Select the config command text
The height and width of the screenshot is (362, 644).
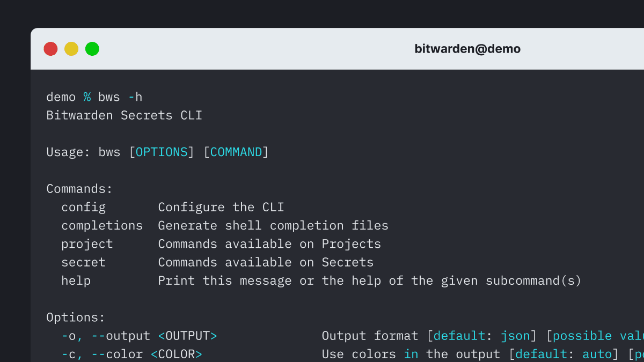[84, 207]
